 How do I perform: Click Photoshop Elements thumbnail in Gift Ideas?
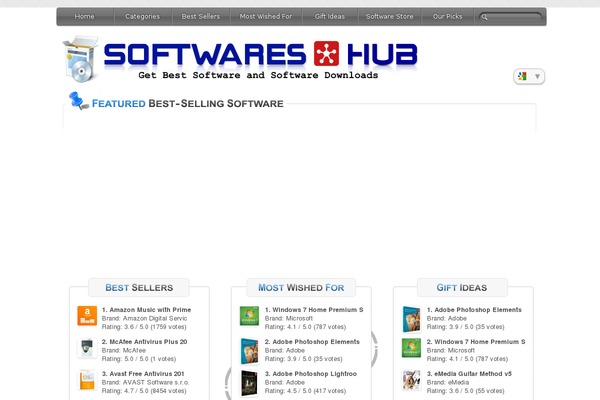tap(411, 319)
